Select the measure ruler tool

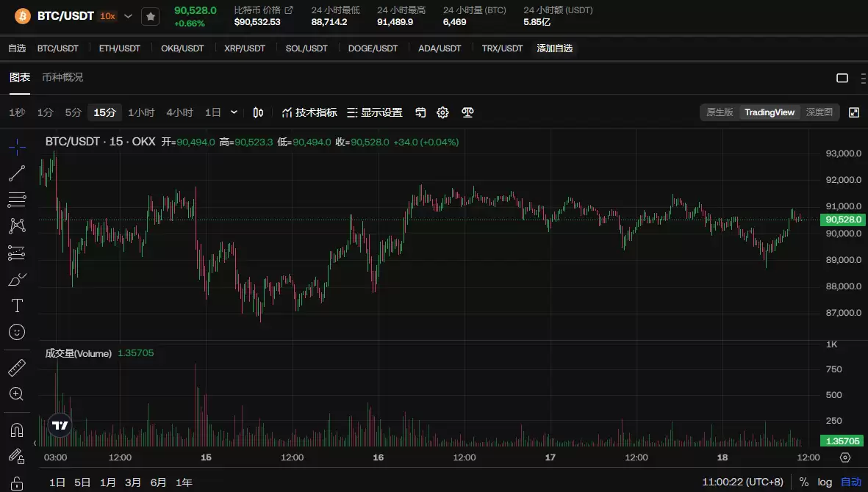click(16, 367)
